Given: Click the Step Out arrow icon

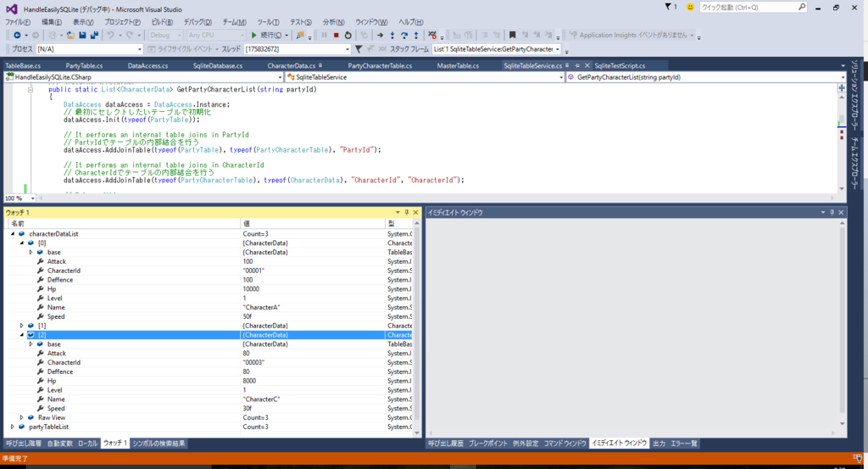Looking at the screenshot, I should [x=416, y=35].
